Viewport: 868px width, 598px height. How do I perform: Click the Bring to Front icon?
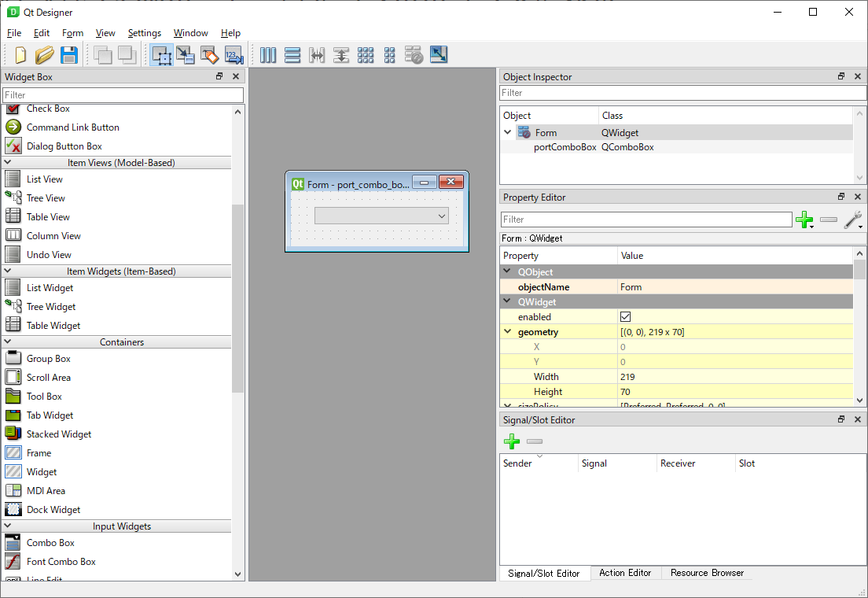point(127,55)
